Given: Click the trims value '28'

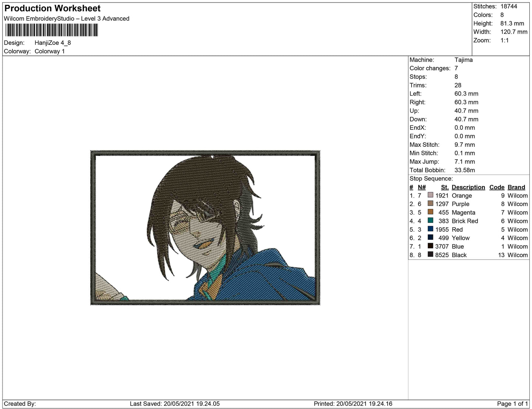Looking at the screenshot, I should click(x=458, y=85).
